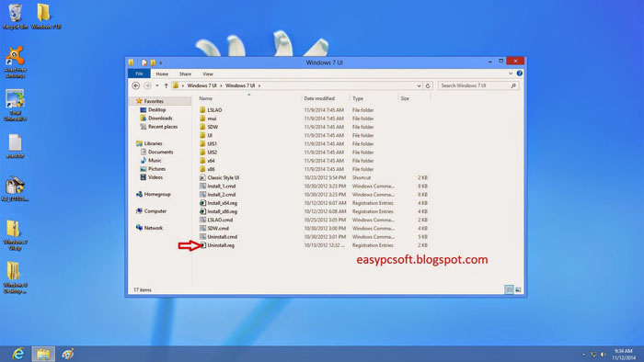Open Internet Explorer from the taskbar

tap(18, 354)
